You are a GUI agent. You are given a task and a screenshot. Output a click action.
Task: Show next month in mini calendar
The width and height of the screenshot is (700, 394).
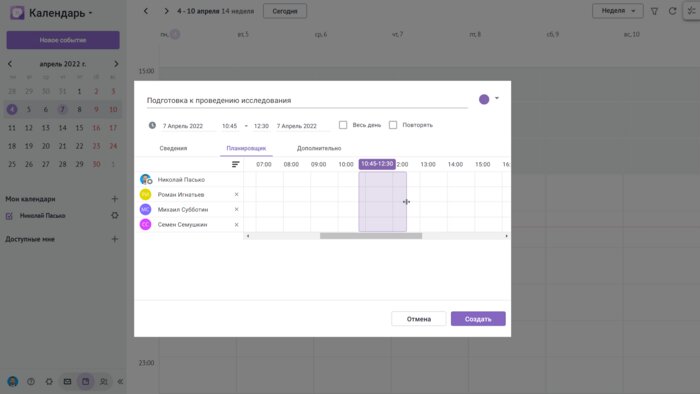coord(116,64)
